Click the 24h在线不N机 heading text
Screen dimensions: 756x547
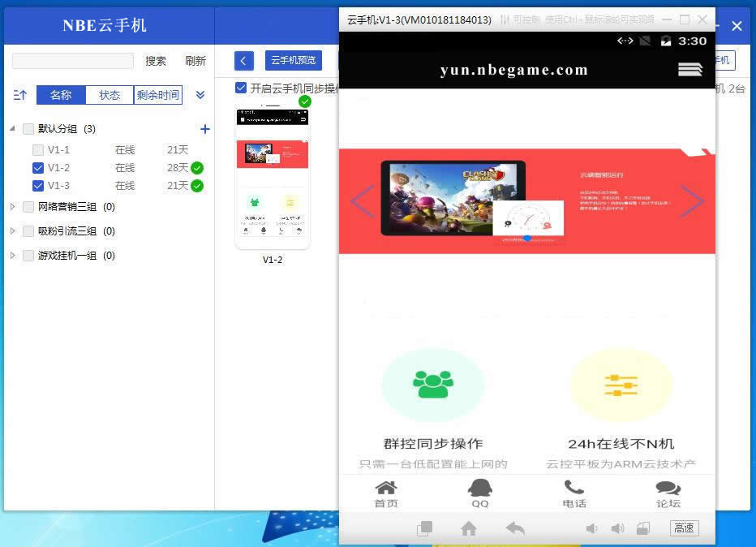pos(621,444)
